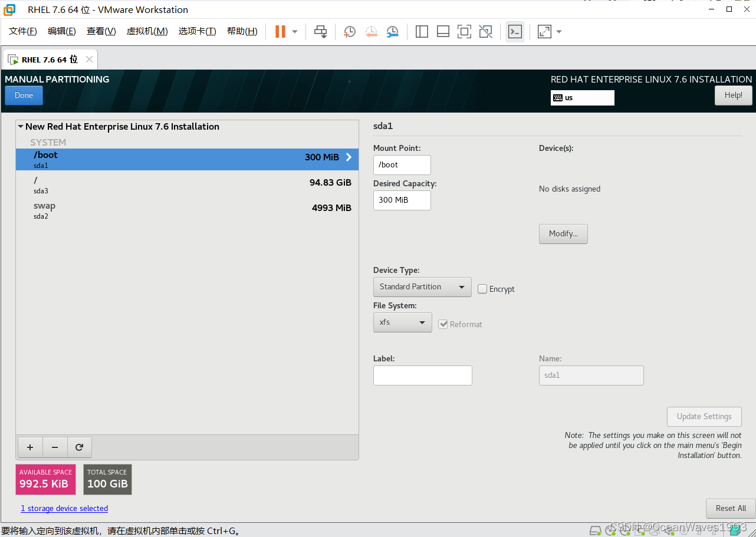756x537 pixels.
Task: Toggle the thumbnail bar view
Action: (443, 31)
